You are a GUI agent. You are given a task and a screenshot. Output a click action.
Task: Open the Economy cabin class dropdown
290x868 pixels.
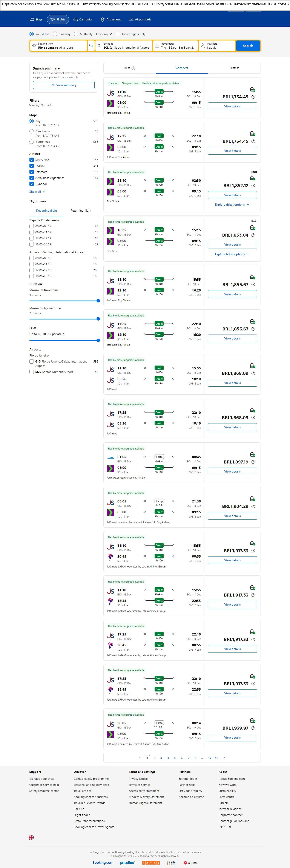tap(104, 34)
